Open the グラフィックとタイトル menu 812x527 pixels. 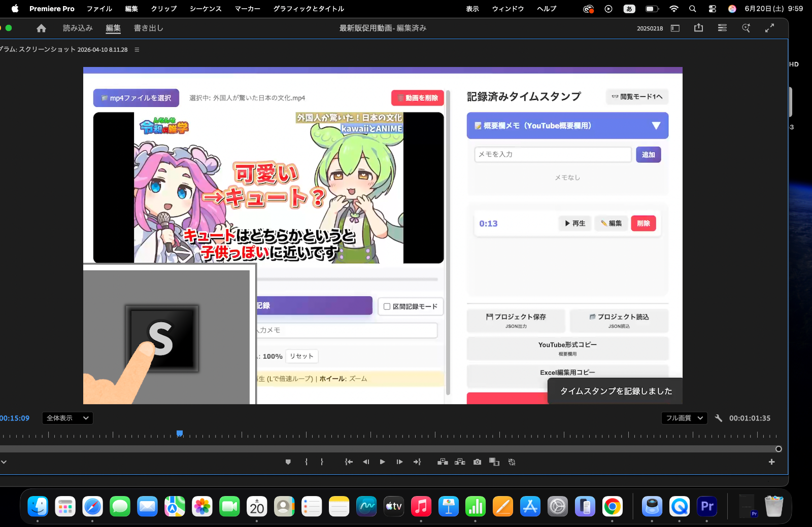pos(309,9)
